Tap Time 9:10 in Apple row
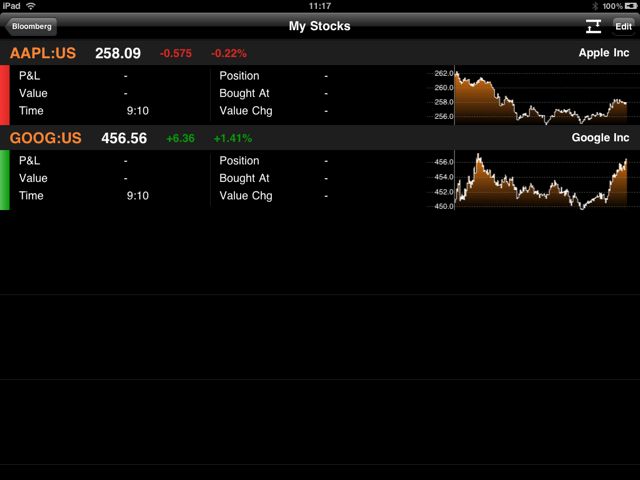 (x=84, y=111)
